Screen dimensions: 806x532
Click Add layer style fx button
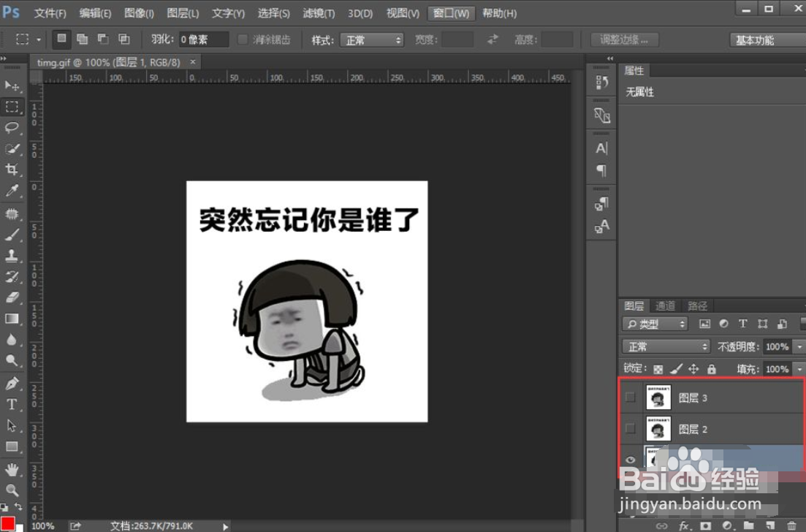coord(684,526)
